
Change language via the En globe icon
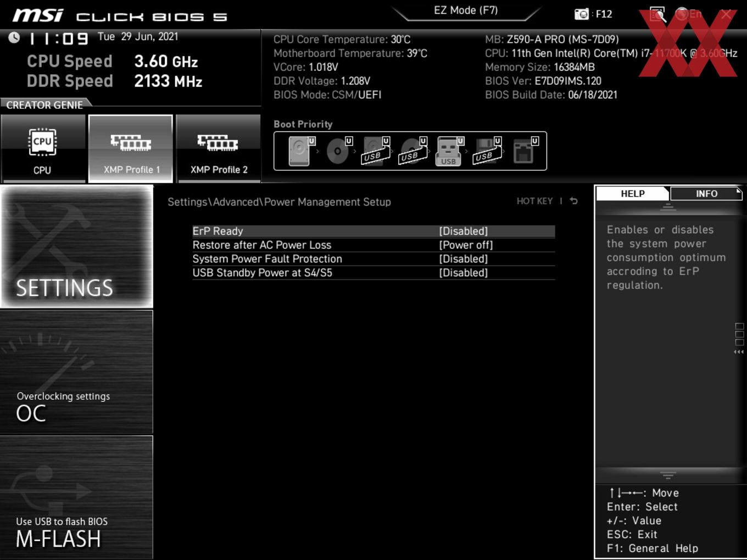tap(689, 14)
